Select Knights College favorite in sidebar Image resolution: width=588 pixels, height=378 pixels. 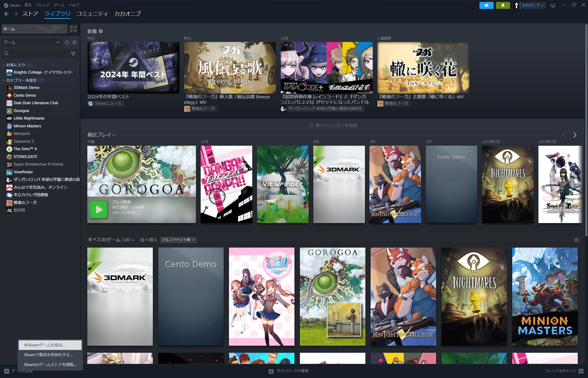coord(40,73)
